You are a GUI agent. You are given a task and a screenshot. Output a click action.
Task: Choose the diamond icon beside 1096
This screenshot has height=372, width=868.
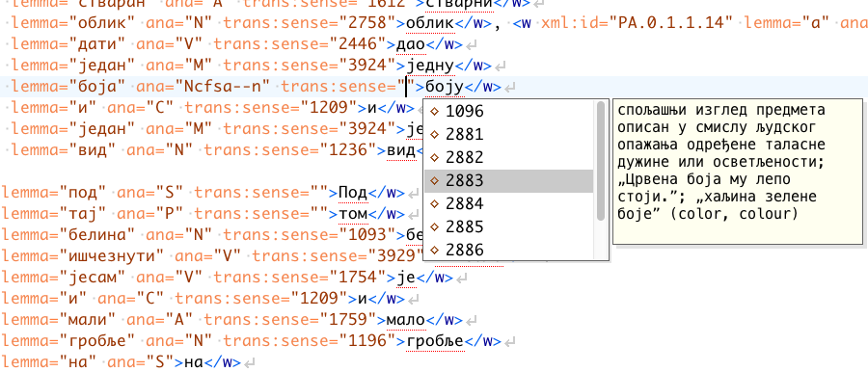tap(435, 112)
